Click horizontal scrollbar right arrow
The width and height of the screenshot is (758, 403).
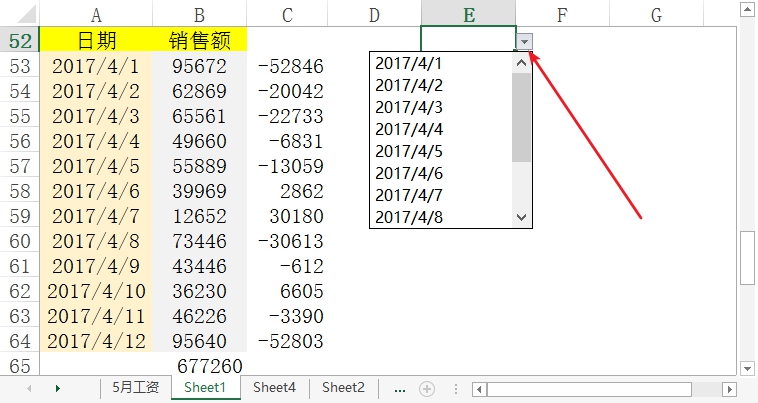click(x=729, y=389)
